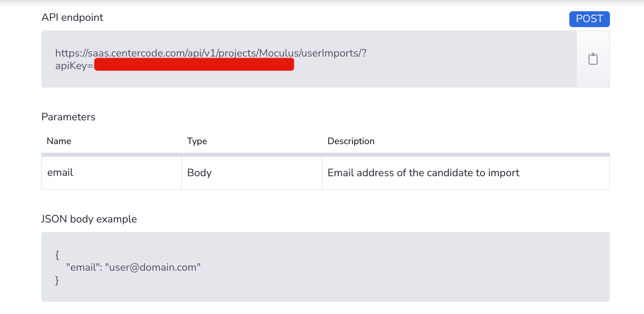Click the user@domain.com sample value
Viewport: 644px width, 314px height.
pos(153,267)
